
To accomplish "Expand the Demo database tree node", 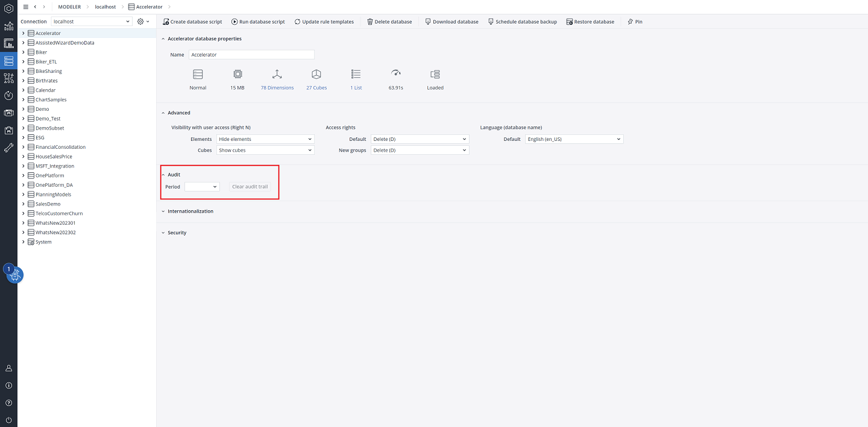I will pyautogui.click(x=24, y=109).
